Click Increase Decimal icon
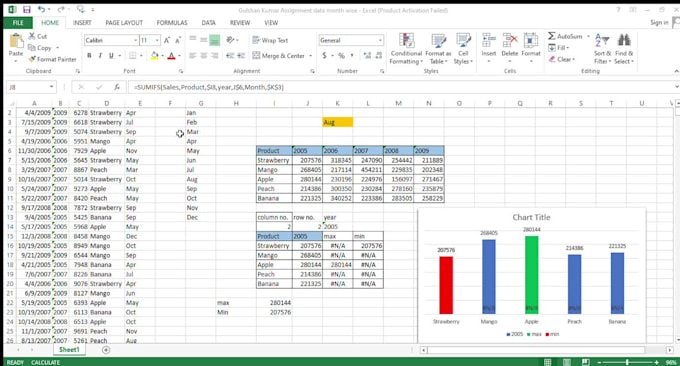The width and height of the screenshot is (680, 366). point(367,56)
